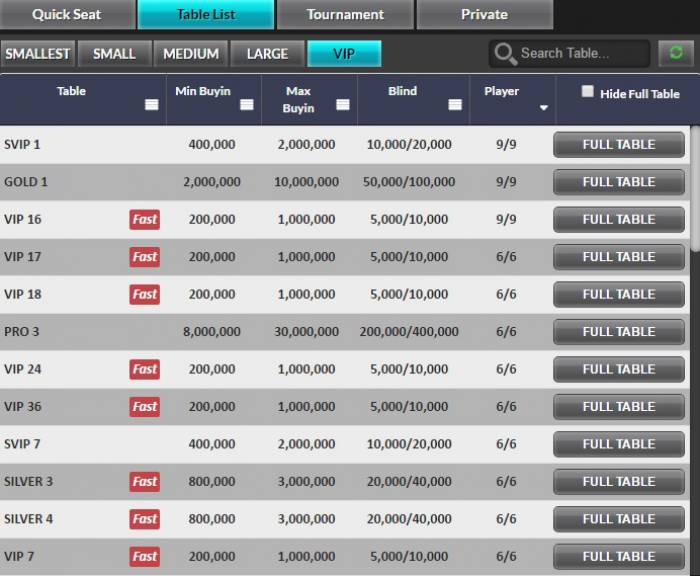Click FULL TABLE button for SVIP 1
This screenshot has width=700, height=576.
pyautogui.click(x=619, y=144)
